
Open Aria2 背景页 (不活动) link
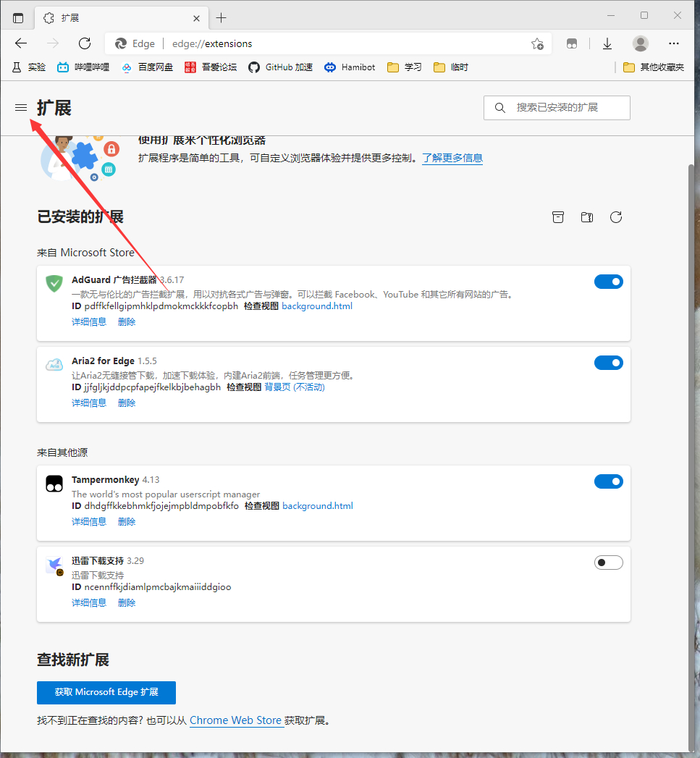(295, 387)
